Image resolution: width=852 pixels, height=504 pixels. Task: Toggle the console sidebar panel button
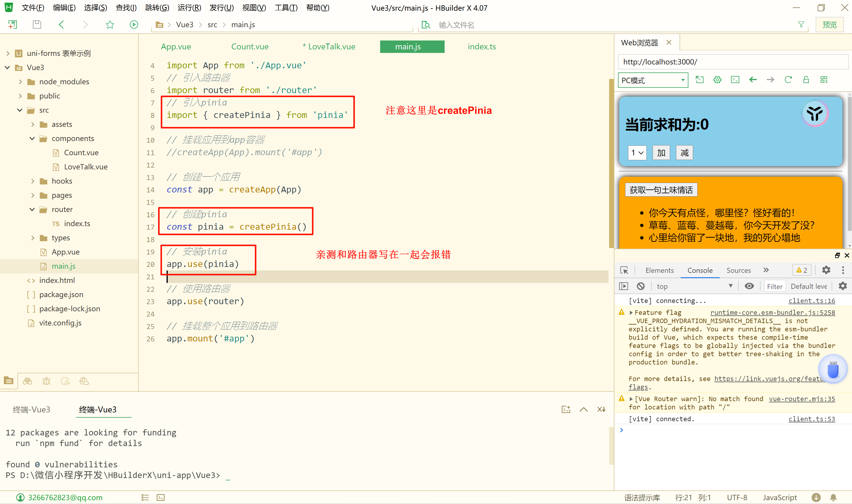(624, 286)
